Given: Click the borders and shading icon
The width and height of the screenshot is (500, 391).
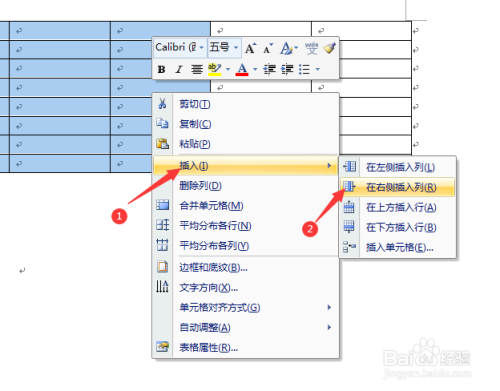Looking at the screenshot, I should click(x=163, y=267).
